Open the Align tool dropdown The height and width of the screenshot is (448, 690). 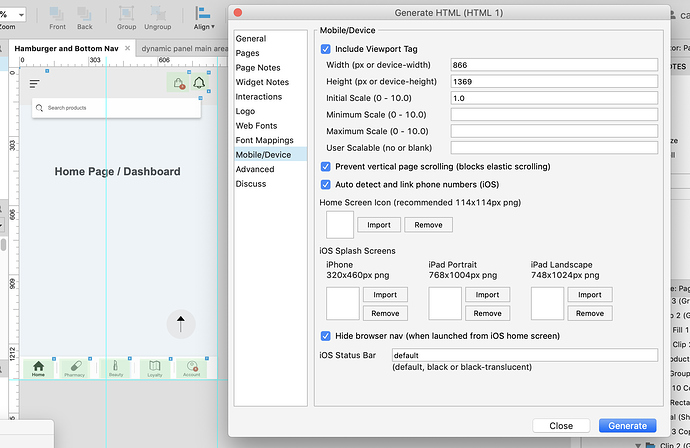pyautogui.click(x=204, y=18)
